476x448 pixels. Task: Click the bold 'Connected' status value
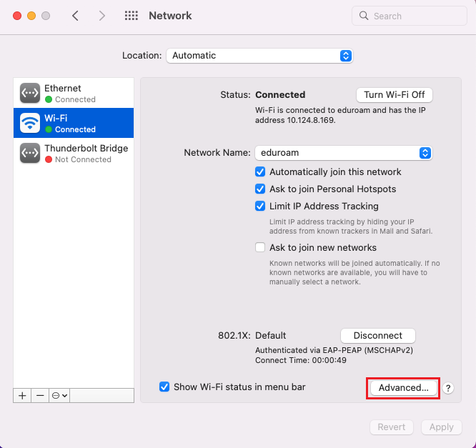pyautogui.click(x=280, y=95)
